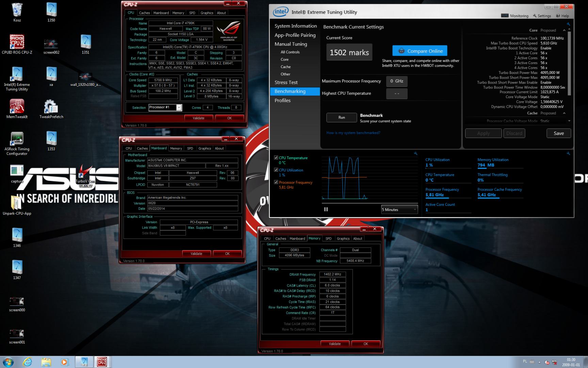Uncheck CPU Utilization graph checkbox

tap(276, 170)
